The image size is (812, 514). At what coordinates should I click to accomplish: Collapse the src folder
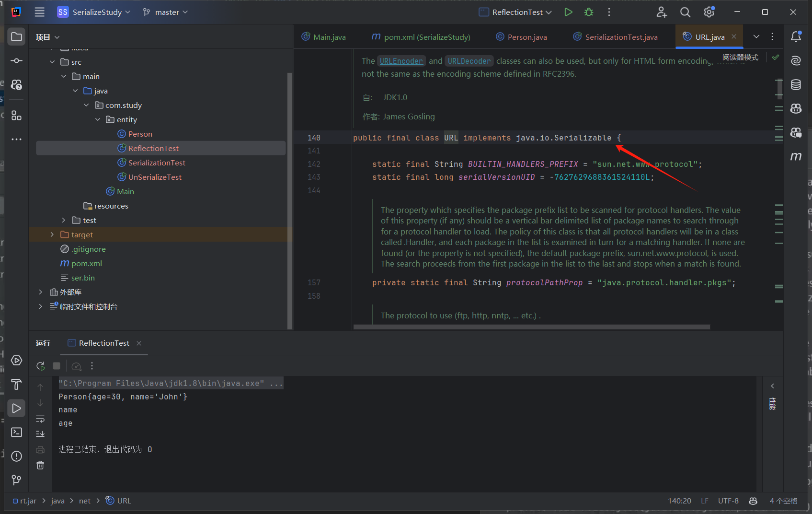(x=52, y=62)
